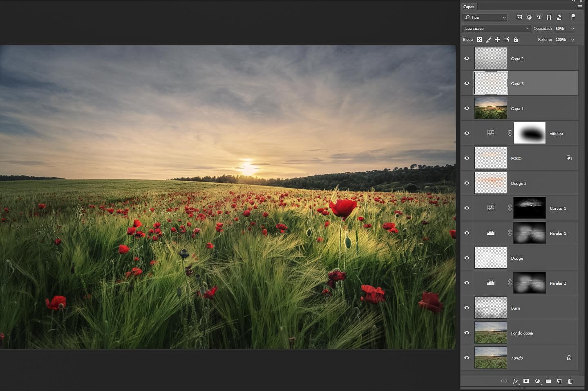The width and height of the screenshot is (588, 391).
Task: Open the Capas panel options menu
Action: click(x=579, y=7)
